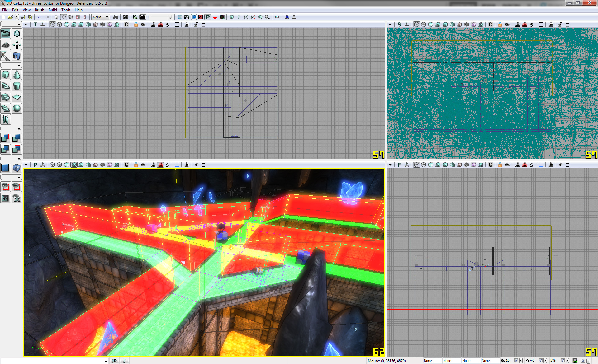
Task: Toggle drag grid snapping checkbox
Action: tap(516, 361)
